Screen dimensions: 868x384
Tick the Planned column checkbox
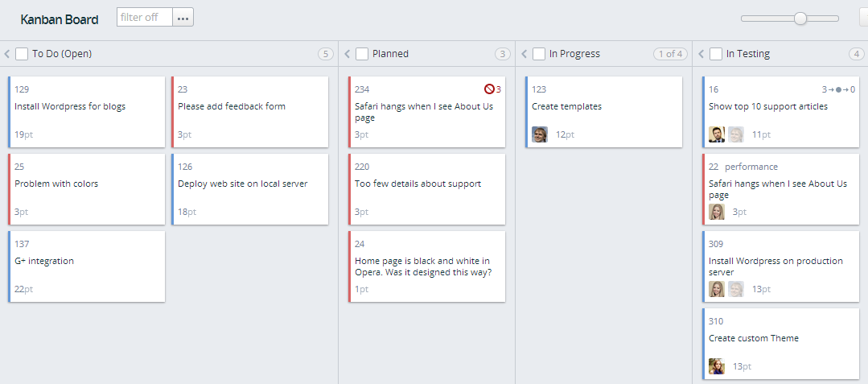(362, 54)
